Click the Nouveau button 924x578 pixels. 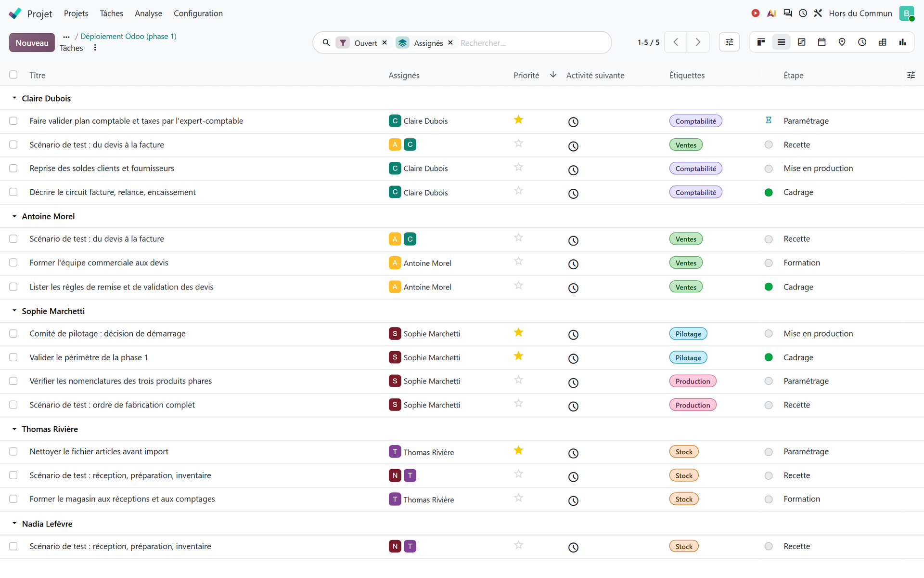[32, 43]
